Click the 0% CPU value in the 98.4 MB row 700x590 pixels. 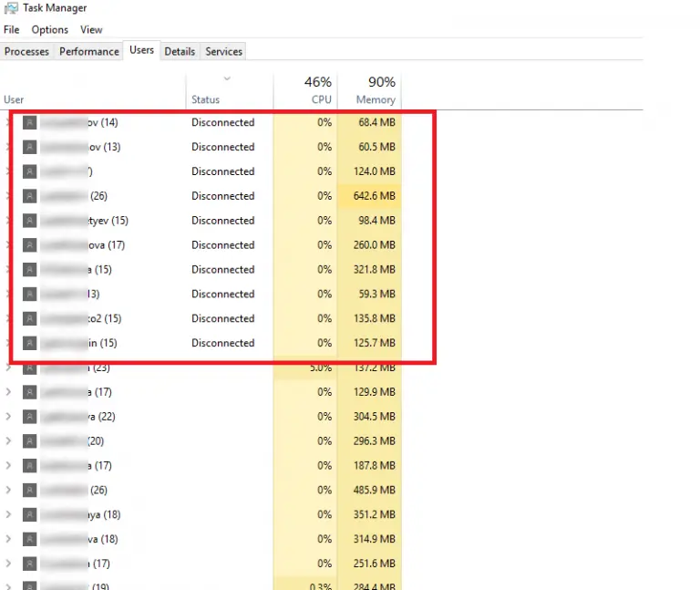[324, 221]
